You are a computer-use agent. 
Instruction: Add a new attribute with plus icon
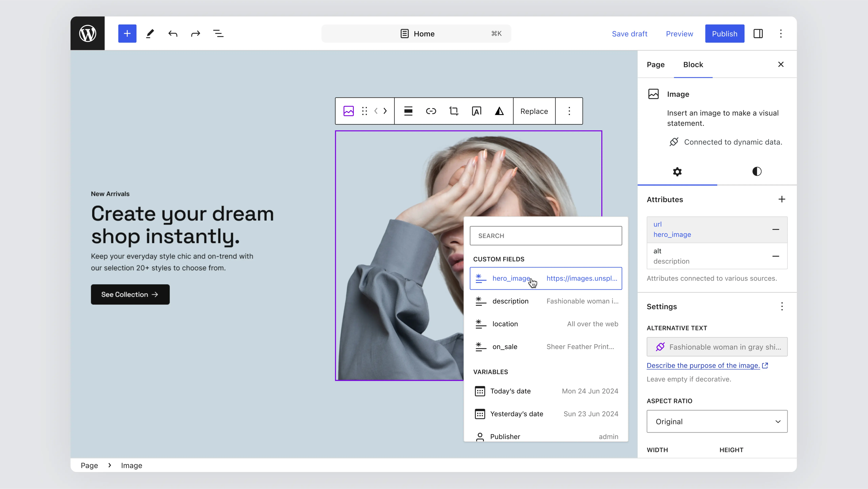point(782,199)
